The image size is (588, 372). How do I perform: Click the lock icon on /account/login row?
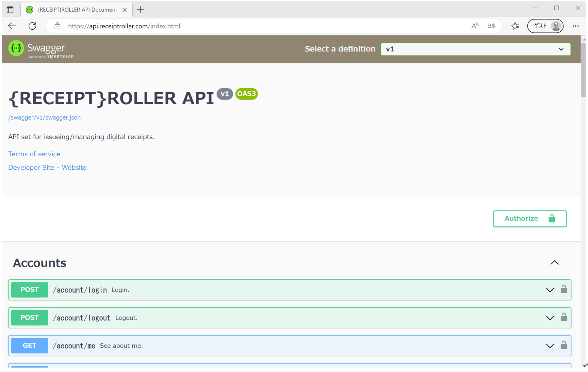click(564, 289)
